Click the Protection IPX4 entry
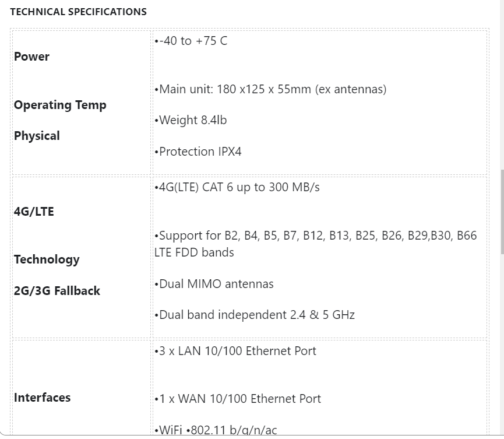Image resolution: width=504 pixels, height=439 pixels. tap(198, 152)
